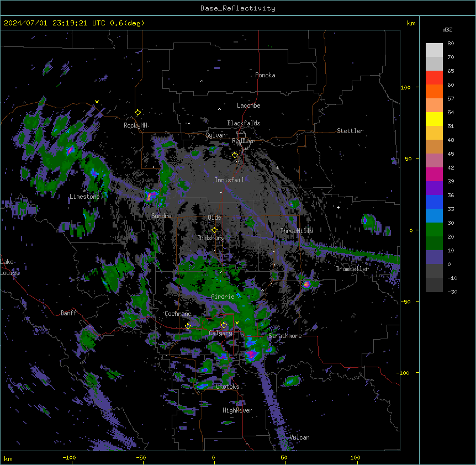Pick the bright green legend swatch between 30 and 20

434,230
